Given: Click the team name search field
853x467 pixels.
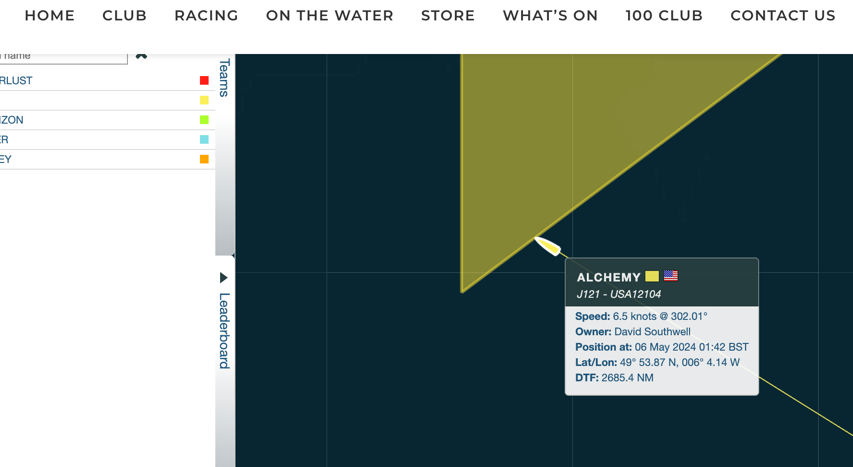Looking at the screenshot, I should click(x=62, y=56).
